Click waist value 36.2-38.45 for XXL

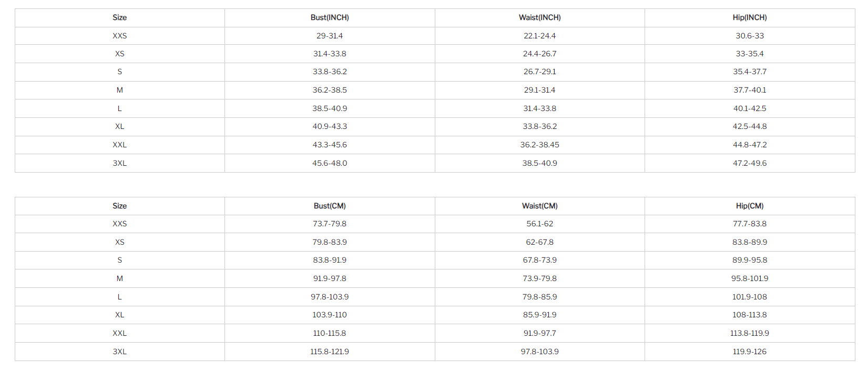[x=539, y=145]
